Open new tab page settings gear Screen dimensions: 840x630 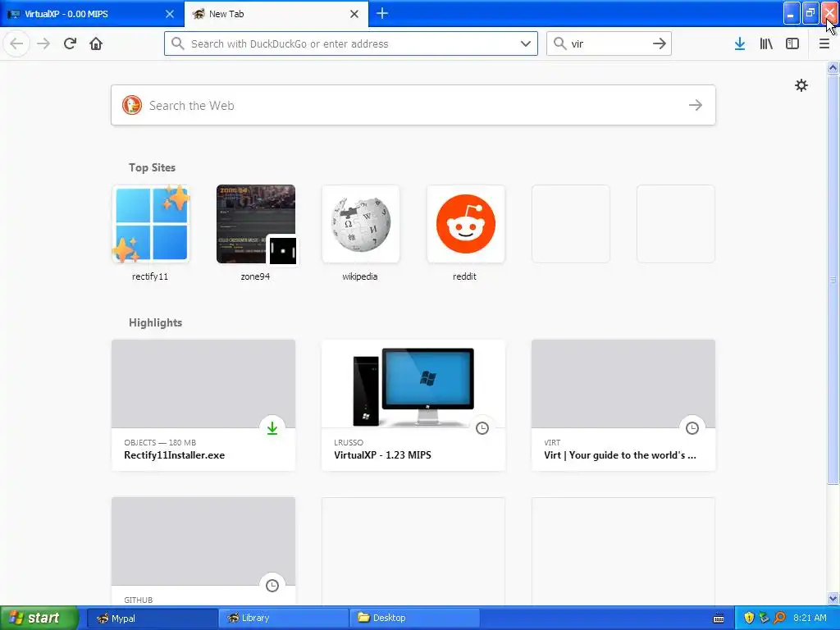pyautogui.click(x=801, y=85)
